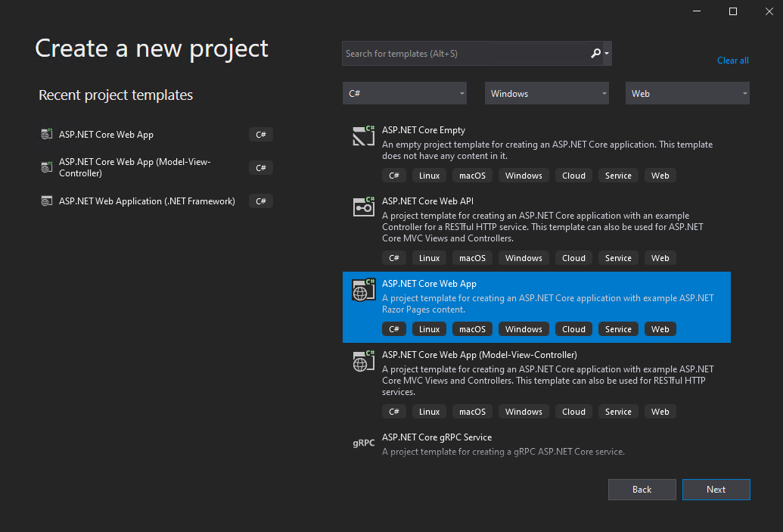Screen dimensions: 783x532
Task: Open the C# language filter dropdown
Action: (405, 93)
